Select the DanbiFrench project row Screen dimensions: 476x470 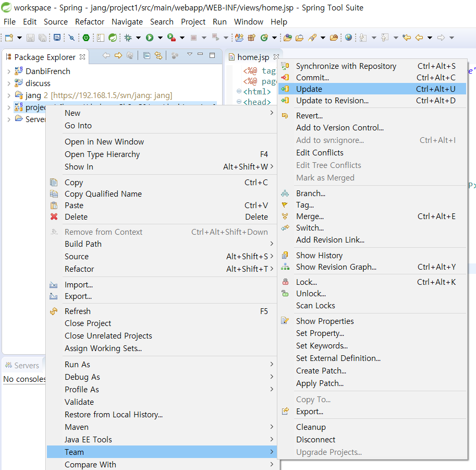tap(48, 71)
